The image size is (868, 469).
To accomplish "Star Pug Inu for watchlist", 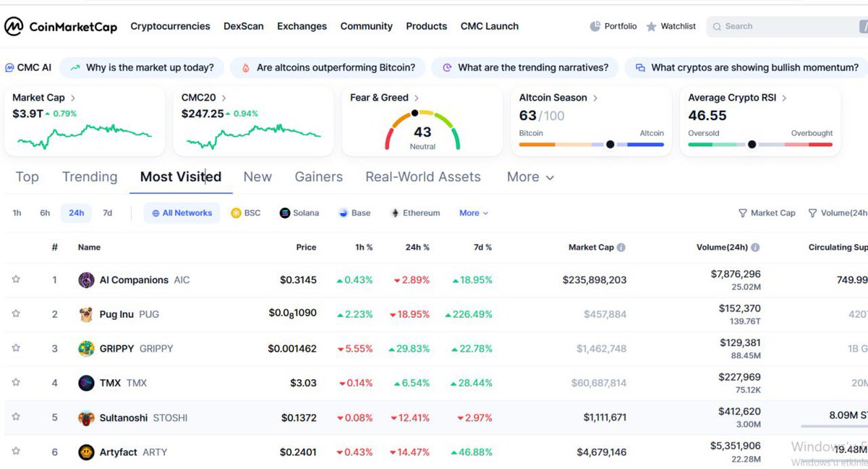I will 16,313.
